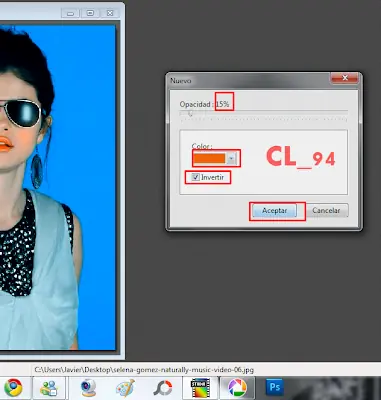Open the webcam application taskbar icon
The height and width of the screenshot is (400, 381).
coord(88,388)
